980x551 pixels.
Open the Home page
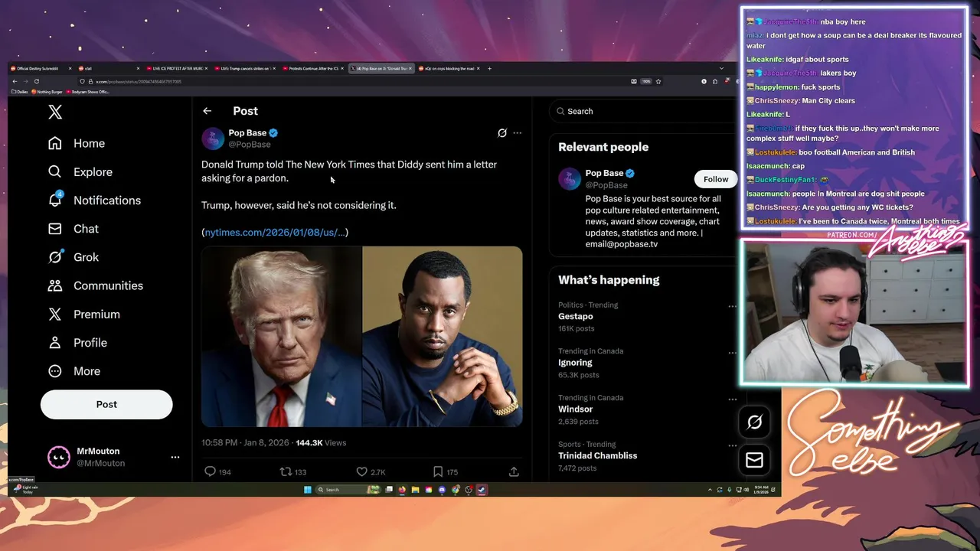click(76, 143)
